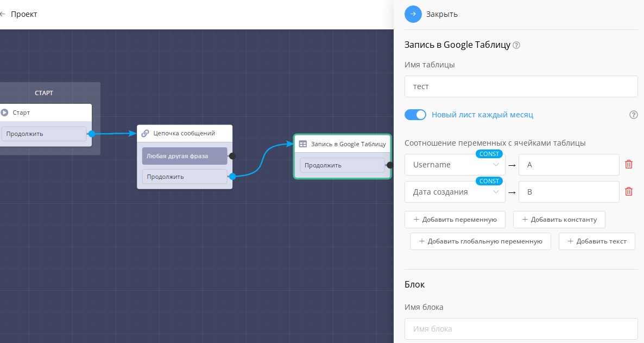
Task: Select the Любая другая фраза item
Action: (x=185, y=156)
